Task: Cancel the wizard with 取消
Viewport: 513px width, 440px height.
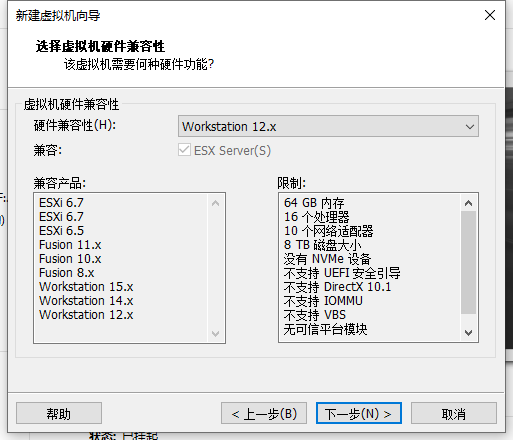Action: pyautogui.click(x=454, y=413)
